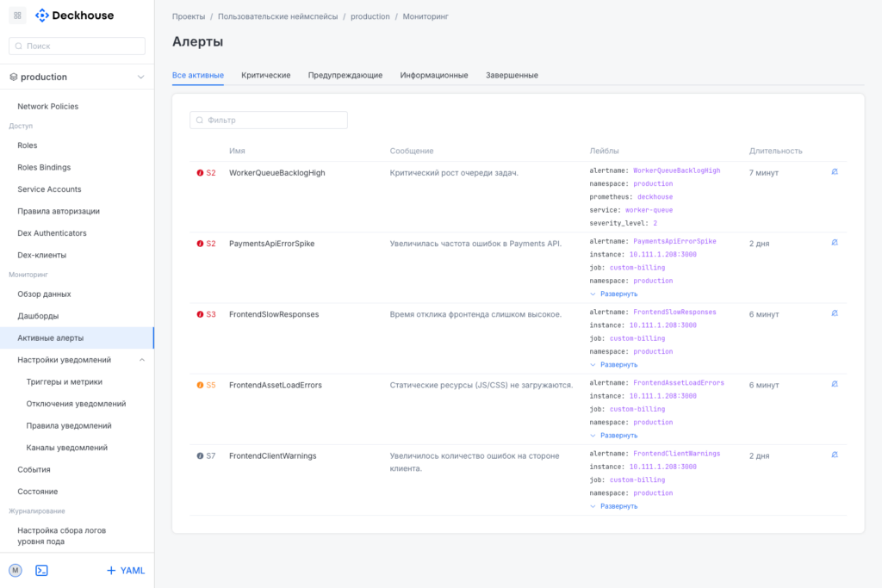The width and height of the screenshot is (882, 588).
Task: Click the silence icon for FrontendAssetLoadErrors
Action: coord(835,384)
